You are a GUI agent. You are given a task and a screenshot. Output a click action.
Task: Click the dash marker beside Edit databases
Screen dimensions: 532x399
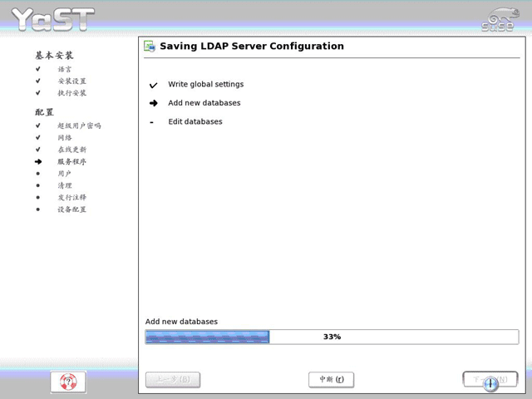tap(151, 122)
